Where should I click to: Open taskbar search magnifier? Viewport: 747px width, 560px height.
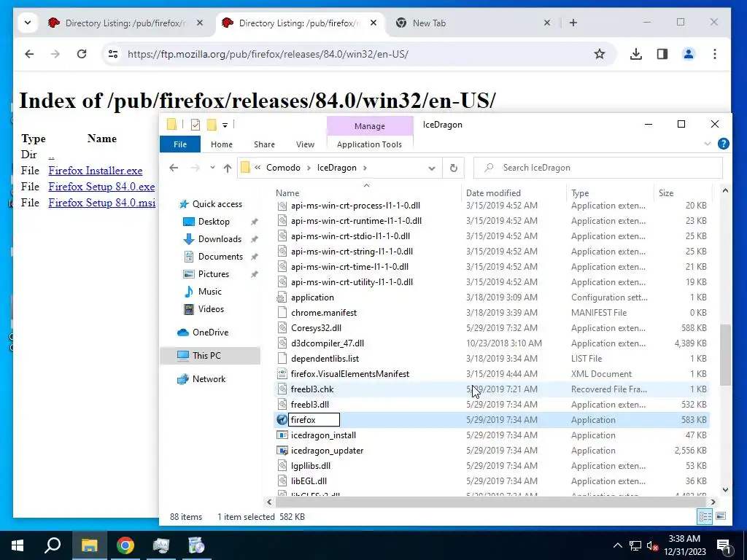click(x=53, y=545)
